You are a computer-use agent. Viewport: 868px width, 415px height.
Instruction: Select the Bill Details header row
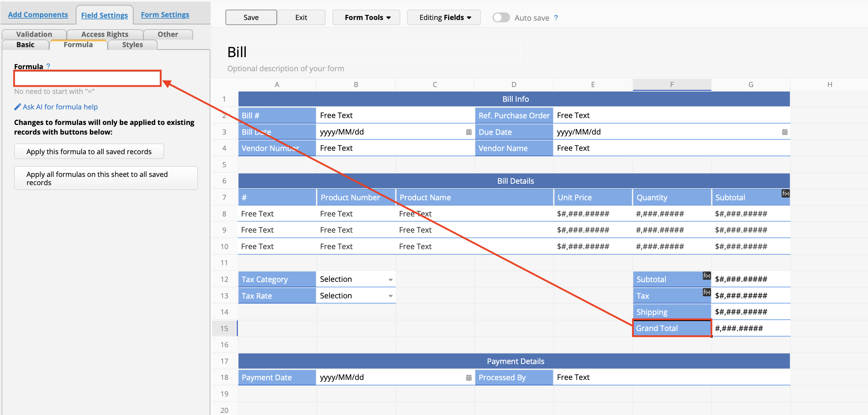point(514,181)
